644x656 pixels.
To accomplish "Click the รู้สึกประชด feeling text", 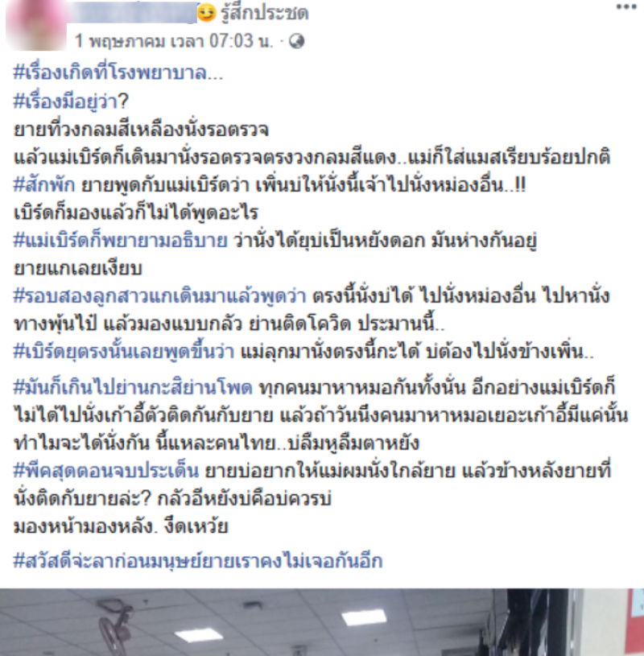I will pos(265,13).
